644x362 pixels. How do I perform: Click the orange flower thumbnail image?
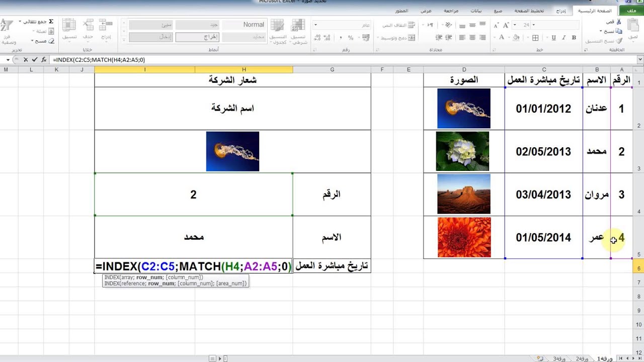464,237
